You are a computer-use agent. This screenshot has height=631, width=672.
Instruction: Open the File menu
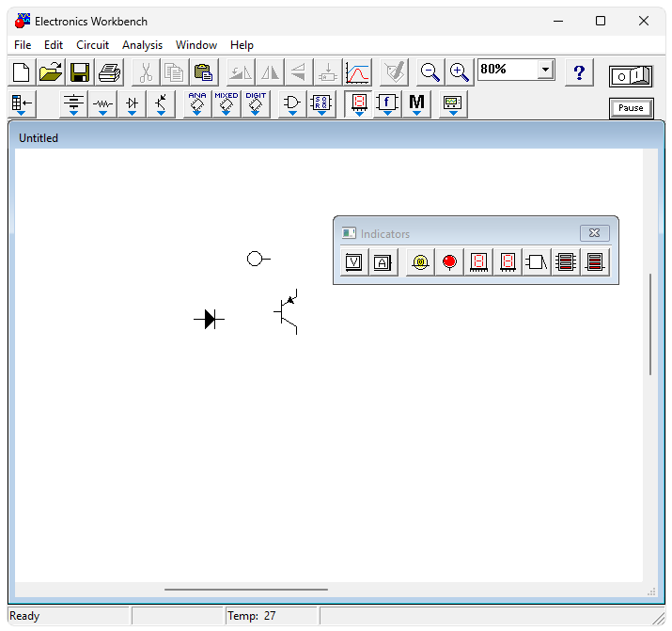pyautogui.click(x=23, y=45)
